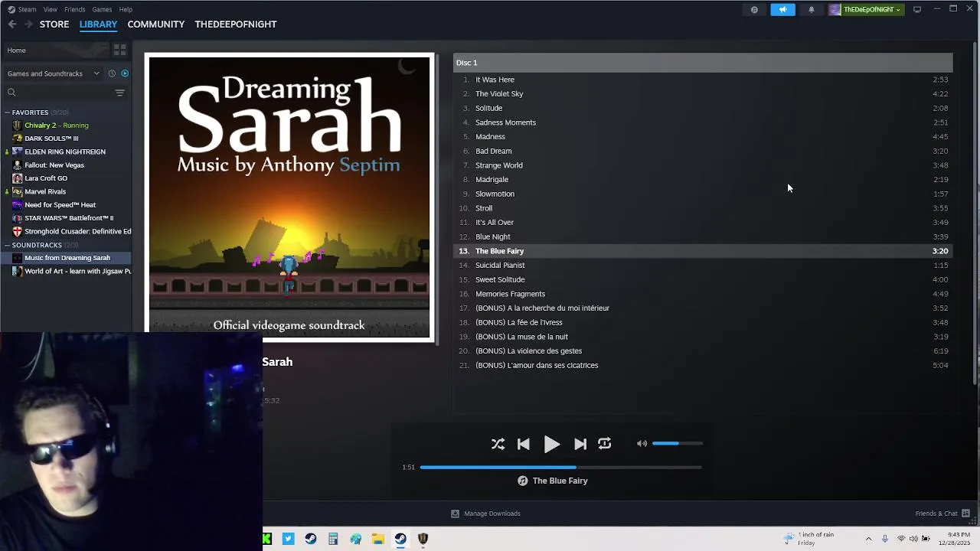Screen dimensions: 980x551
Task: Open Steam announcements megaphone button
Action: pyautogui.click(x=782, y=10)
